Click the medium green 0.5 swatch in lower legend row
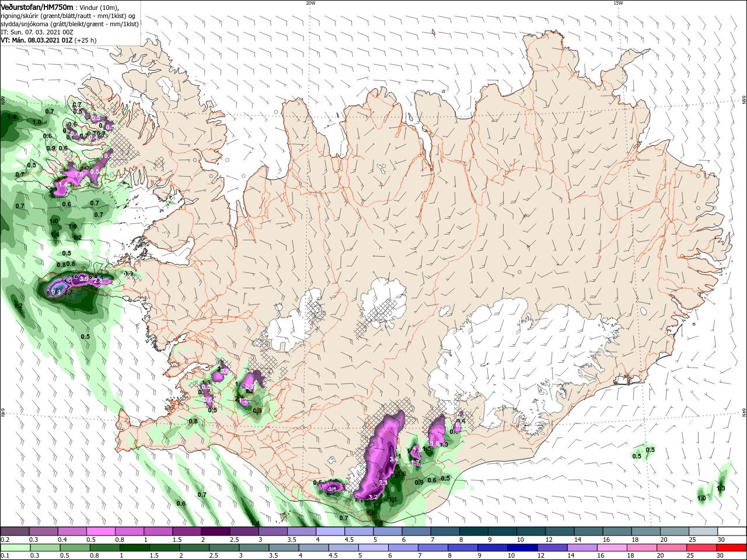This screenshot has height=560, width=747. 75,548
